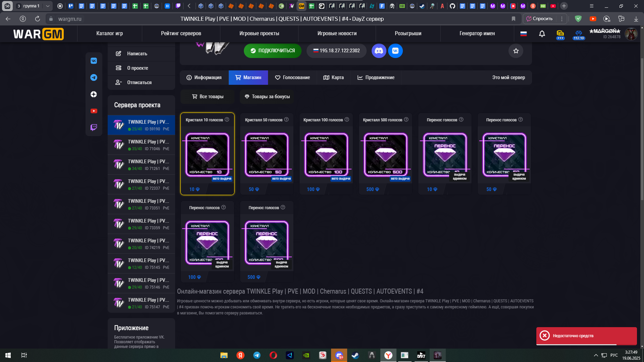Select Кристалл 500 голосов product card

[385, 154]
